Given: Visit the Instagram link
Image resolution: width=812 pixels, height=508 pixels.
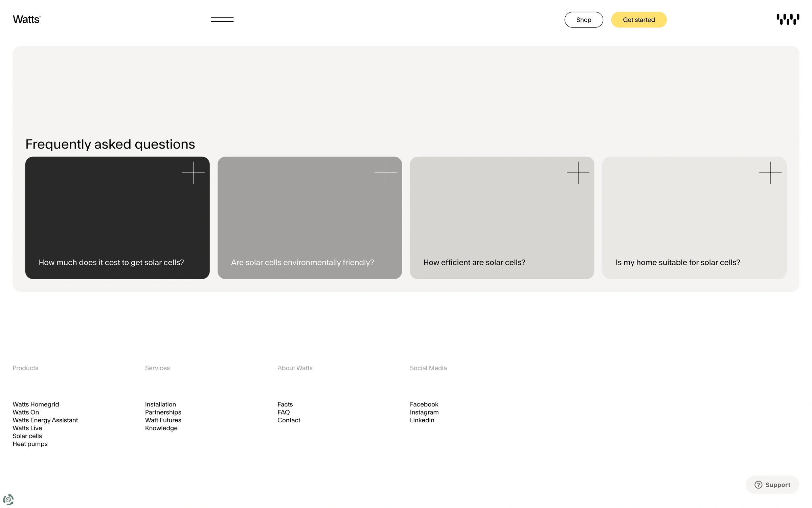Looking at the screenshot, I should pyautogui.click(x=424, y=412).
